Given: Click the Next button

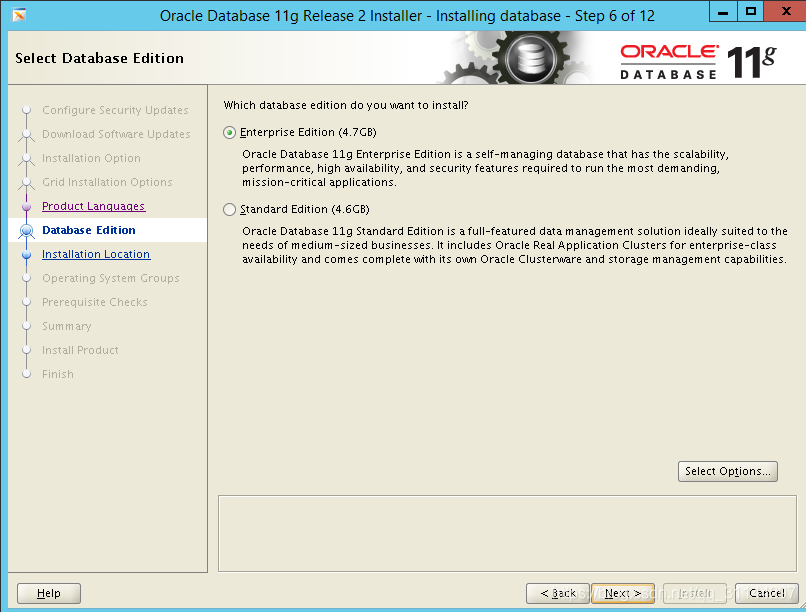Looking at the screenshot, I should (x=622, y=594).
